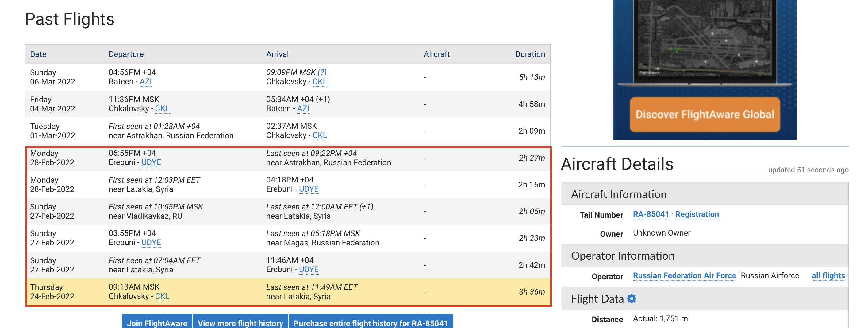Sort flights by Duration column header

[530, 54]
